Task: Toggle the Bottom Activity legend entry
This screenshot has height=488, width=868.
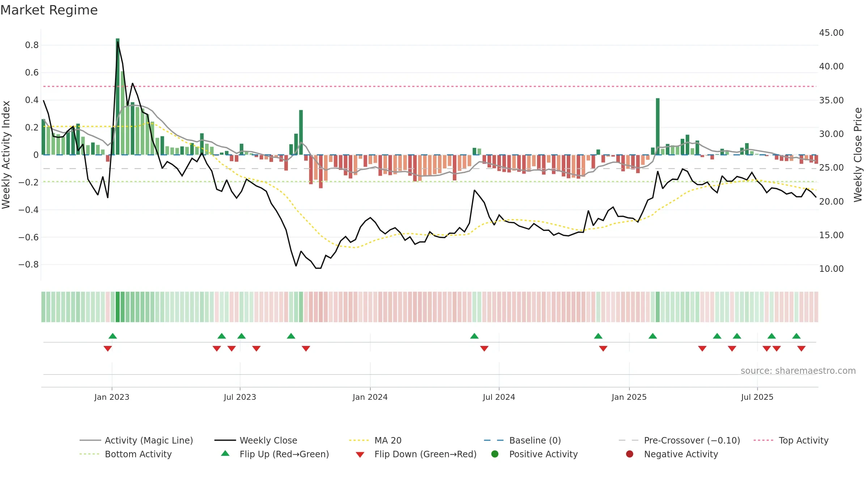Action: point(125,454)
